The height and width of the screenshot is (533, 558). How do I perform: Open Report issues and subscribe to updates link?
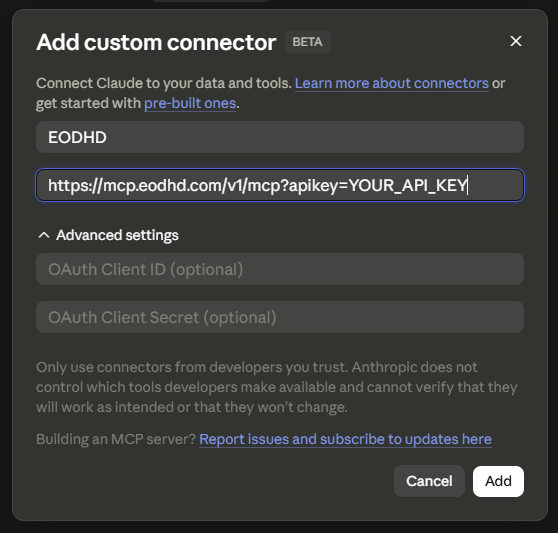click(x=345, y=439)
